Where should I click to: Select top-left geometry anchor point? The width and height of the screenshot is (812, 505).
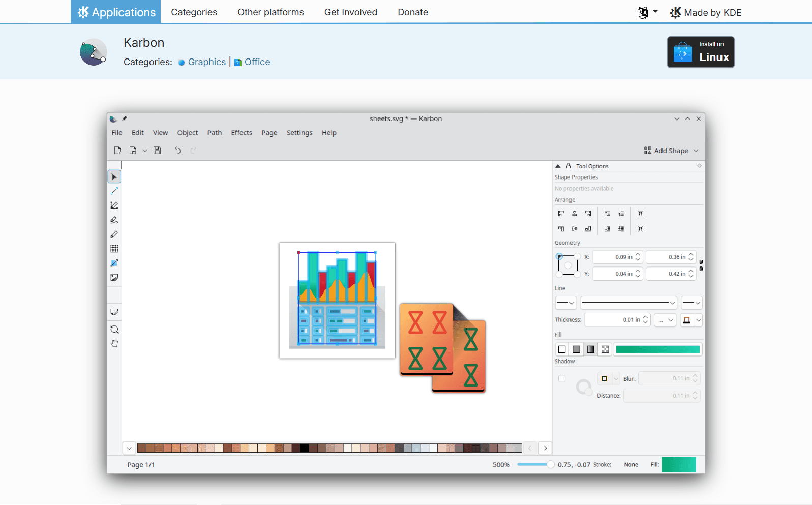(559, 256)
